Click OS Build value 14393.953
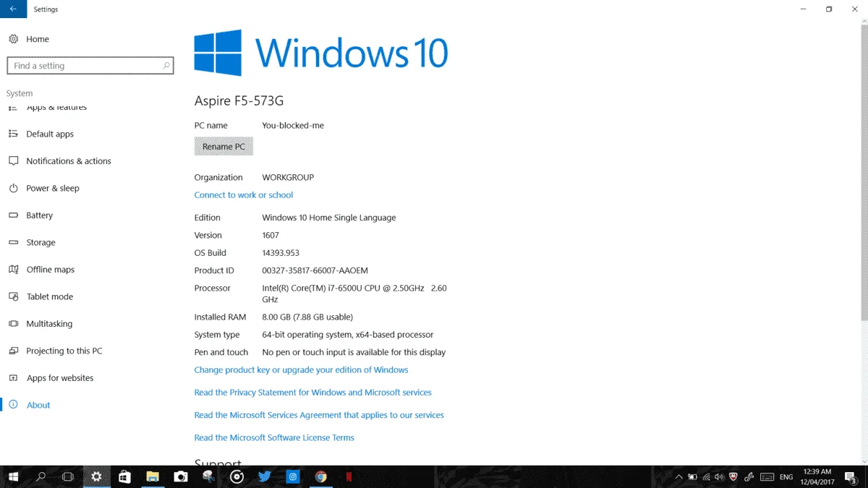Image resolution: width=868 pixels, height=488 pixels. (x=281, y=253)
